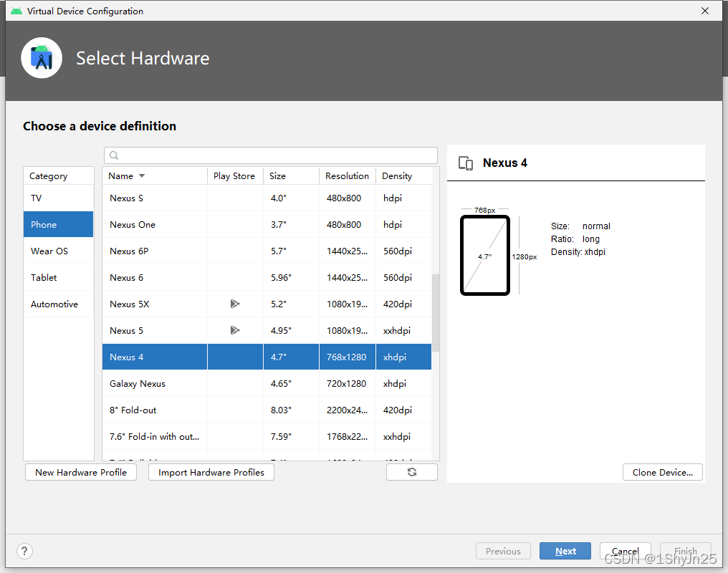
Task: Click the 420dpi density for Nexus 5X
Action: tap(404, 304)
